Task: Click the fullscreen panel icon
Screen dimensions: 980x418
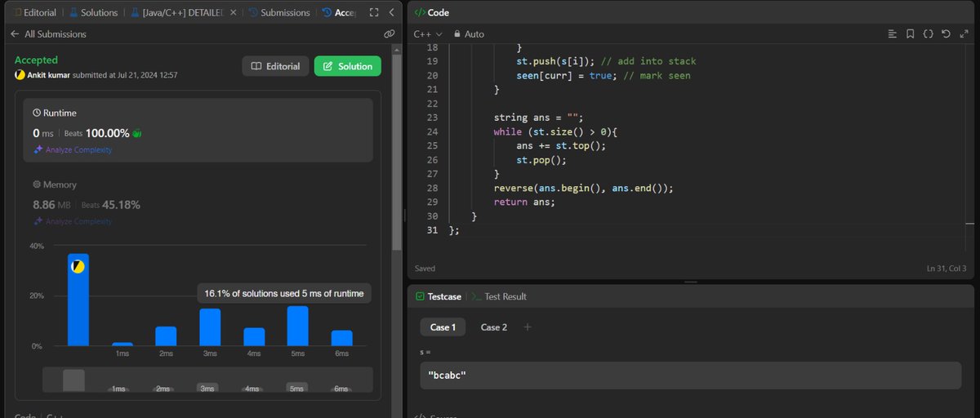Action: point(374,13)
